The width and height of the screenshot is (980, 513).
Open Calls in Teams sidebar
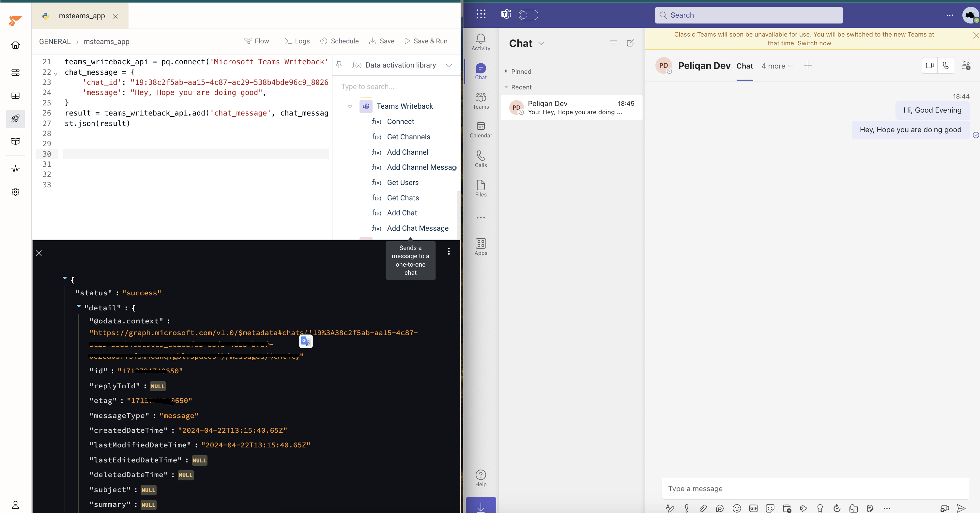481,159
